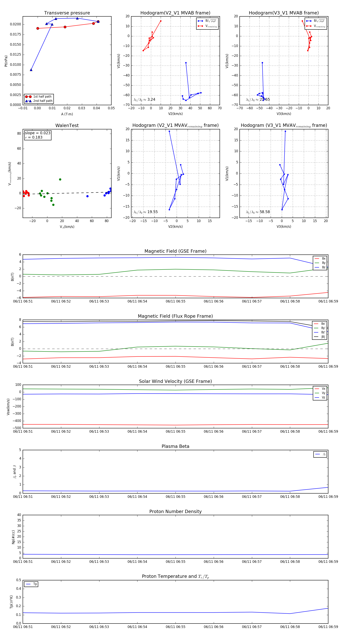Click the 'Vsw(km/s)' y-axis label

click(8, 407)
